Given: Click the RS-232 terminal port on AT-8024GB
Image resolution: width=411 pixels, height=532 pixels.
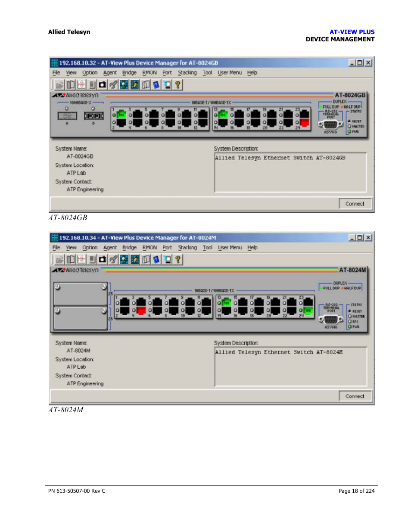Looking at the screenshot, I should pyautogui.click(x=330, y=124).
